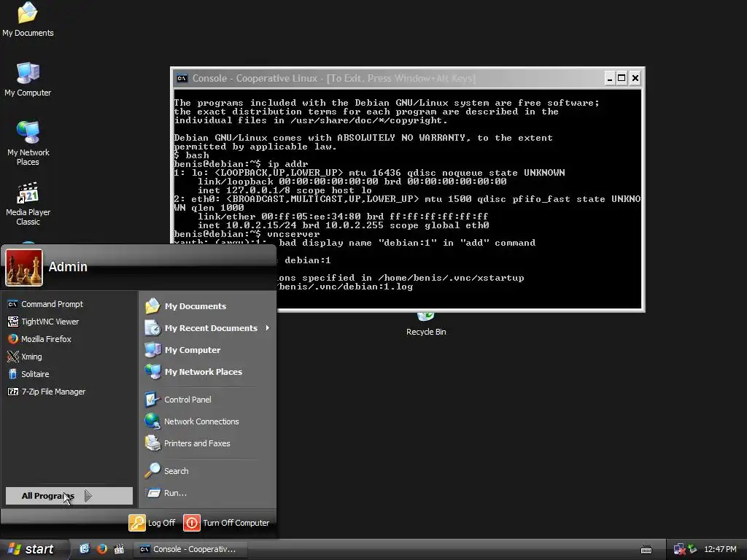The height and width of the screenshot is (560, 747).
Task: Launch Media Player Classic from quick launch
Action: [119, 549]
